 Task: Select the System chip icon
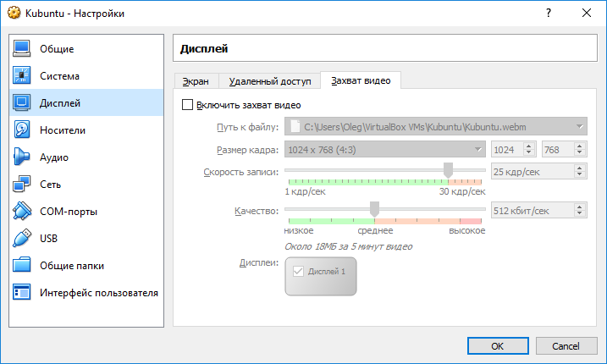[x=21, y=75]
